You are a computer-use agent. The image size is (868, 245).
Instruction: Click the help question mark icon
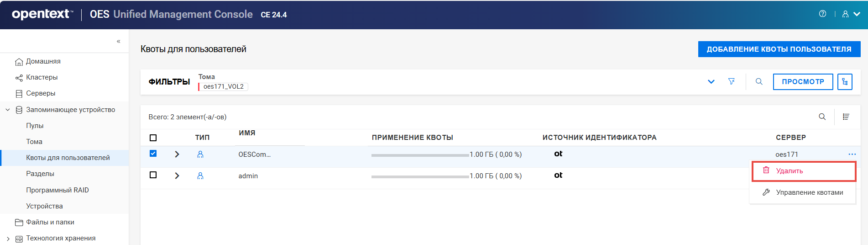pos(822,14)
